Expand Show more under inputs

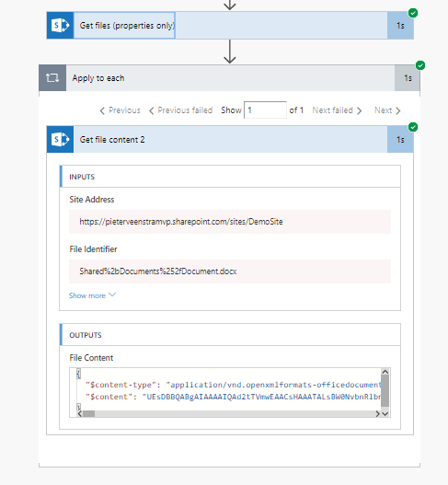pyautogui.click(x=92, y=295)
